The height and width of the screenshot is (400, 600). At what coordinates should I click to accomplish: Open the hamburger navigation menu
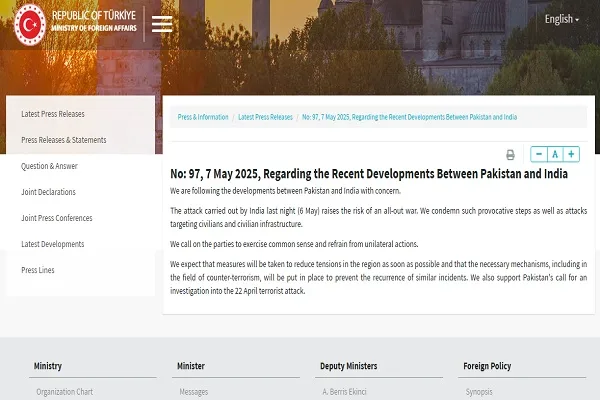click(162, 24)
